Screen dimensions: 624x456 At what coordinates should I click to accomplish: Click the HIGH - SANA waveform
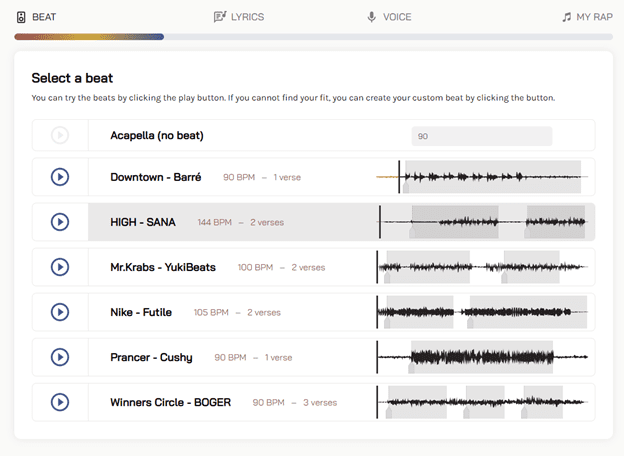485,222
